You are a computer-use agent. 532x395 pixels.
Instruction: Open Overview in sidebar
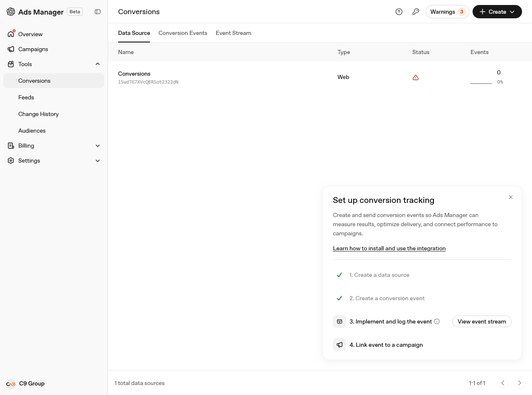[x=54, y=34]
